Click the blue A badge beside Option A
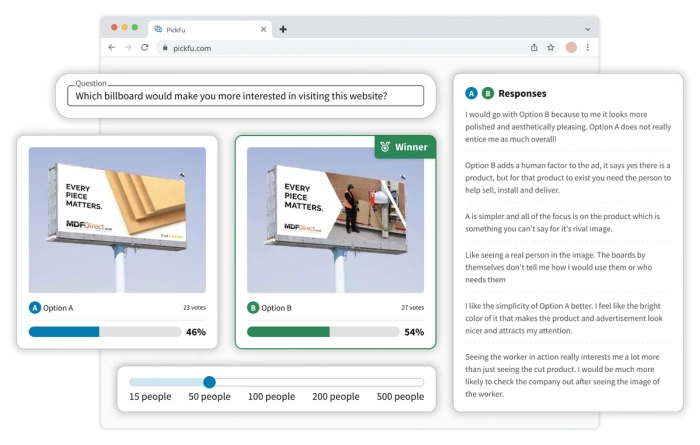Viewport: 700px width, 445px height. (35, 308)
